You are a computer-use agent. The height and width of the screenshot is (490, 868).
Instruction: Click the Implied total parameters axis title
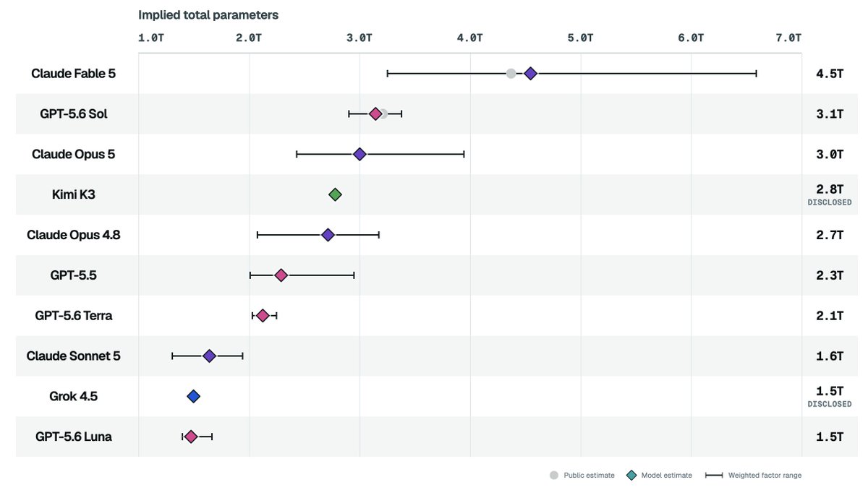click(208, 14)
